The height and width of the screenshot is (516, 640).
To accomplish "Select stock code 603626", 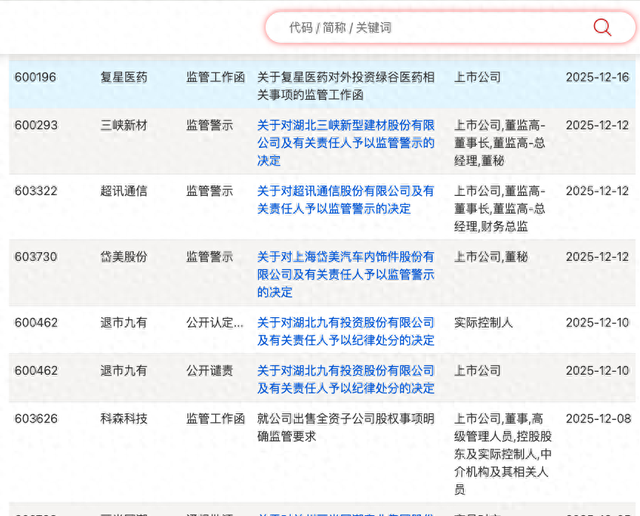I will click(36, 419).
